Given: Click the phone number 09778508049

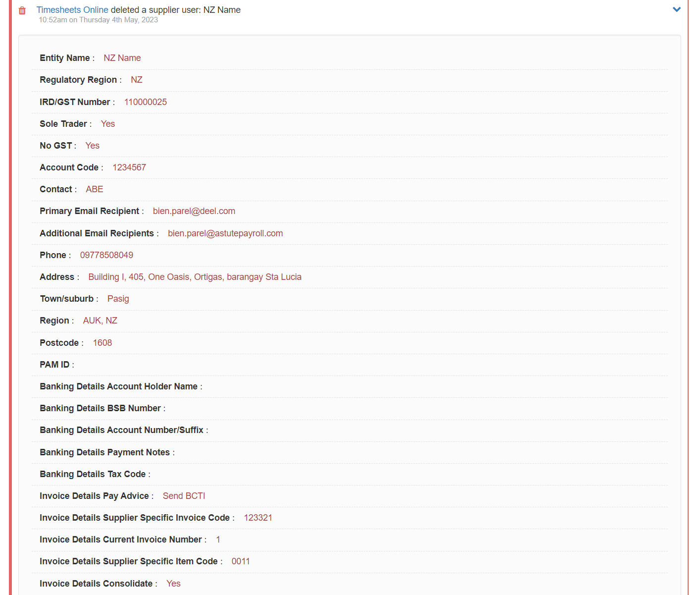Looking at the screenshot, I should pyautogui.click(x=106, y=255).
